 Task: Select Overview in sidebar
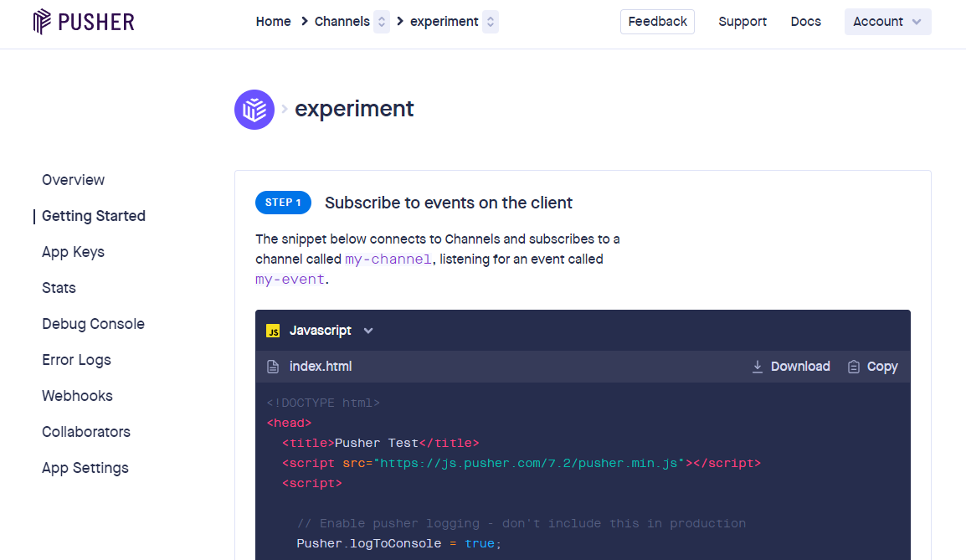click(x=74, y=180)
